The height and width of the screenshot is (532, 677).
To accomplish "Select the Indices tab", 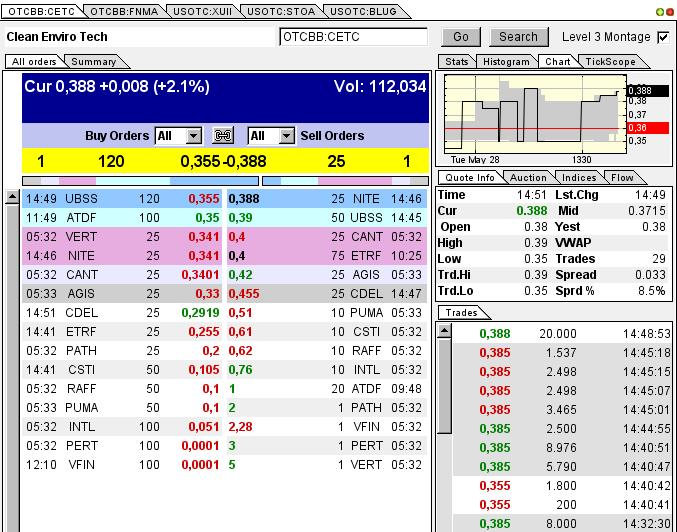I will click(579, 178).
